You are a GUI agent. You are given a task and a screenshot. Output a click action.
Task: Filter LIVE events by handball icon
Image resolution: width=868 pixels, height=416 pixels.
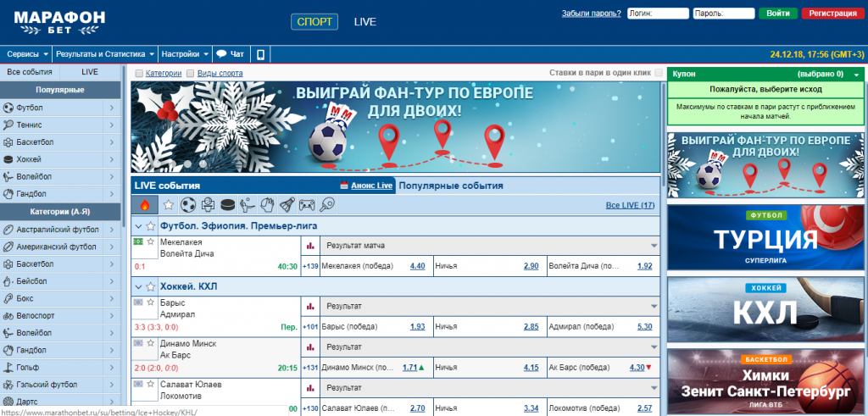click(x=267, y=205)
